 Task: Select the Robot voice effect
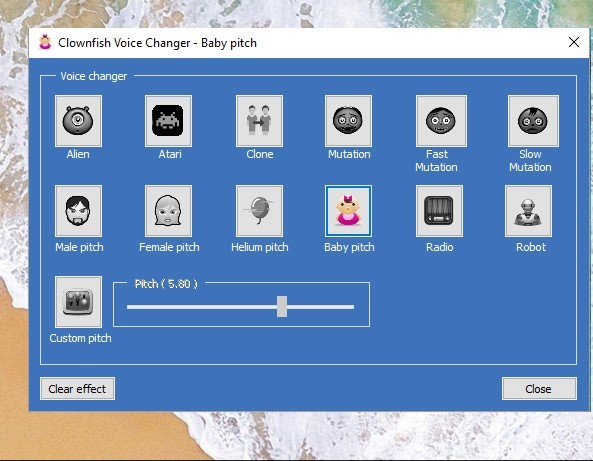528,211
